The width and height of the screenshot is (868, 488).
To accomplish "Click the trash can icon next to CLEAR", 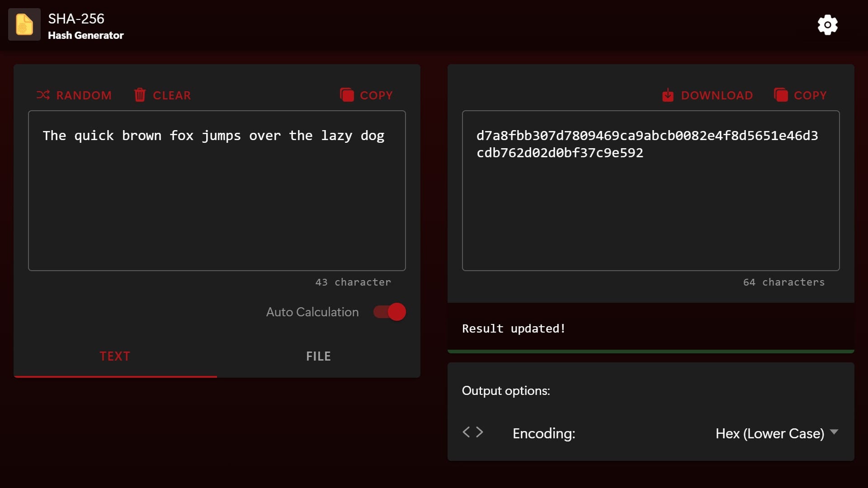I will pos(140,95).
